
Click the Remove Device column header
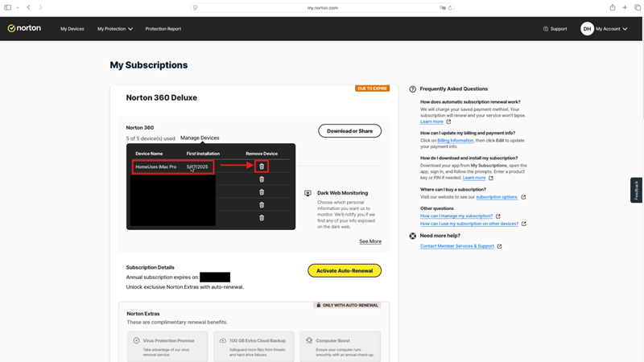point(262,154)
